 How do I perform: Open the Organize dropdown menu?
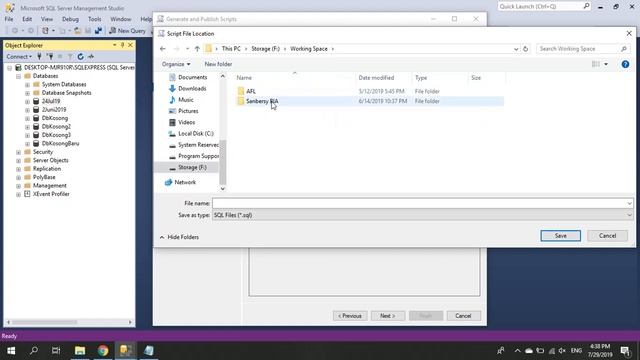pyautogui.click(x=176, y=64)
